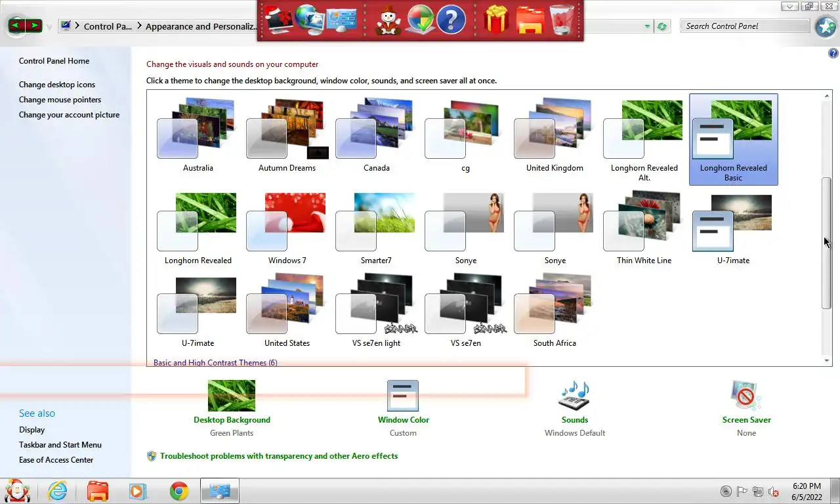Open Change desktop icons
Screen dimensions: 840x504
coord(57,85)
